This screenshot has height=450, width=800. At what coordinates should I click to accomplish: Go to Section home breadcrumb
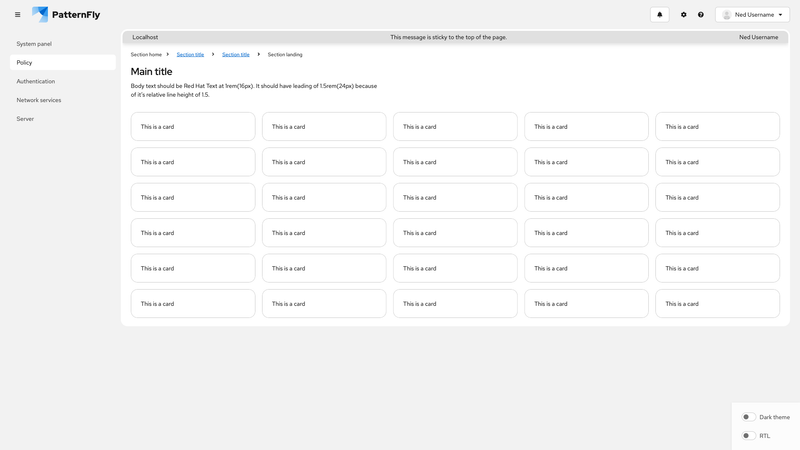146,55
